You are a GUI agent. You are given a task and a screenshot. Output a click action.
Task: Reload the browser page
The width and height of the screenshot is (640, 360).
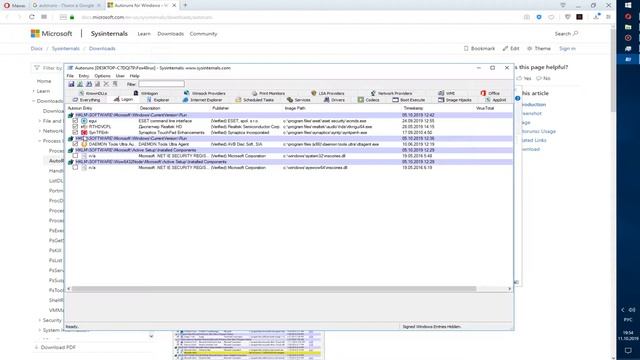point(31,17)
